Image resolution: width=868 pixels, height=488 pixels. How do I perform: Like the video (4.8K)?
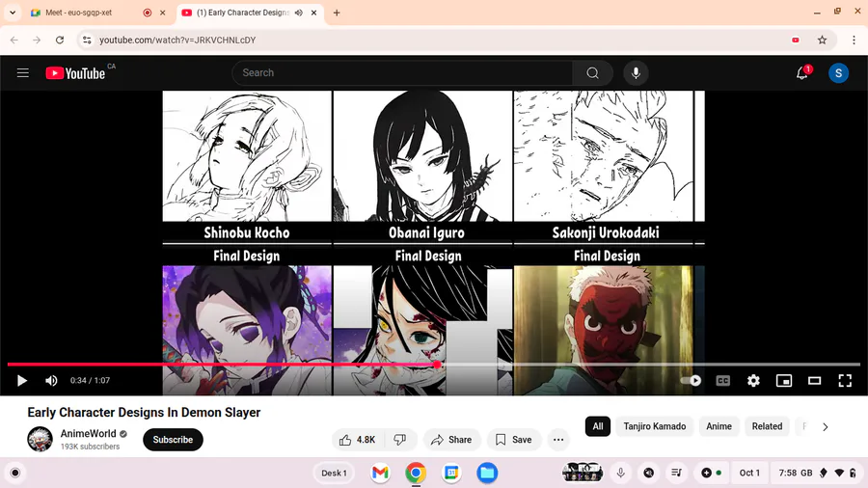(x=358, y=440)
